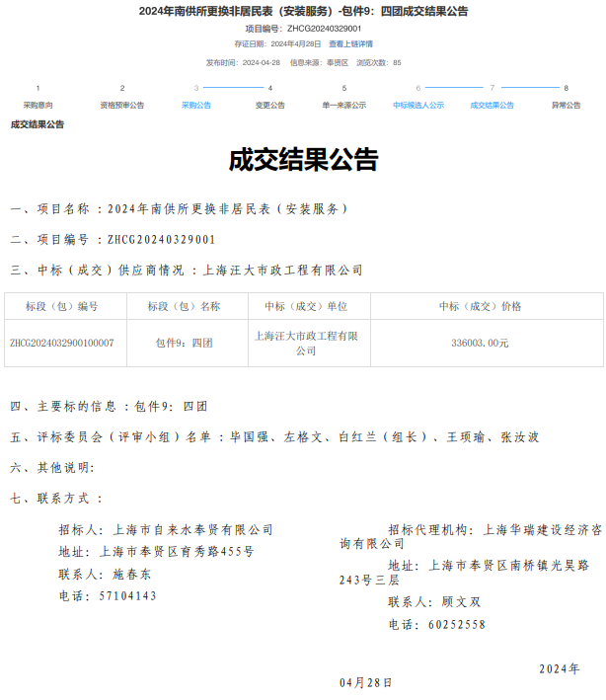The width and height of the screenshot is (606, 700).
Task: Click the 成交结果公告 step in the progress bar
Action: [492, 105]
